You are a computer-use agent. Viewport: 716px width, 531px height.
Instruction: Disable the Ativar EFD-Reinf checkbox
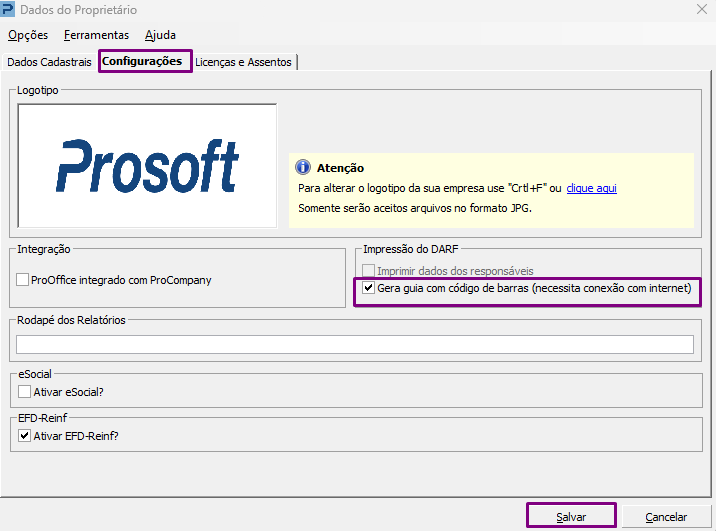pos(25,436)
